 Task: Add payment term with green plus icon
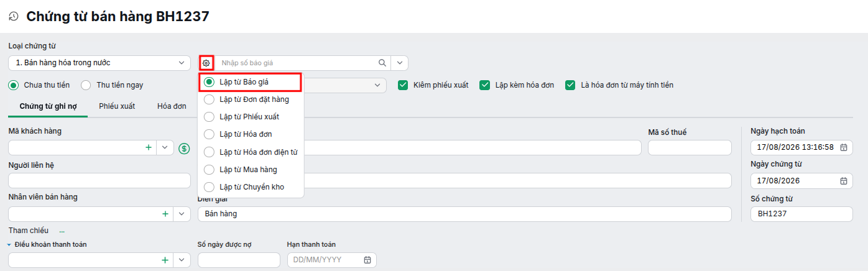tap(165, 260)
